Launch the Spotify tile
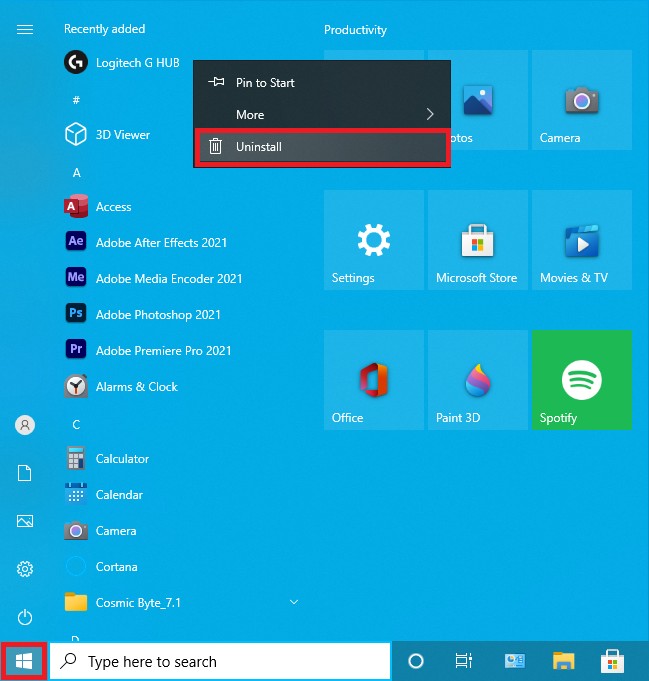649x681 pixels. coord(582,380)
